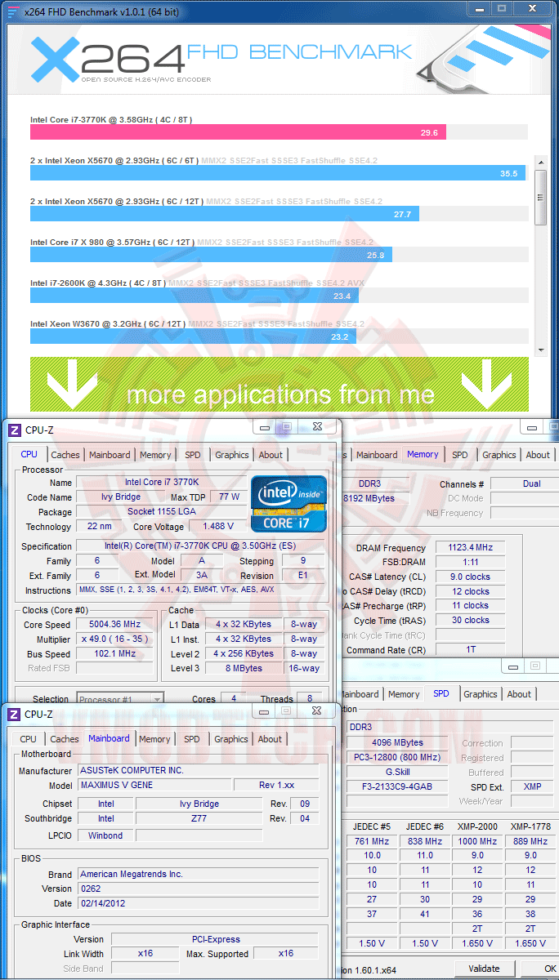Click scroll-down arrow of benchmark results list
Screen dimensions: 559x980
[540, 350]
